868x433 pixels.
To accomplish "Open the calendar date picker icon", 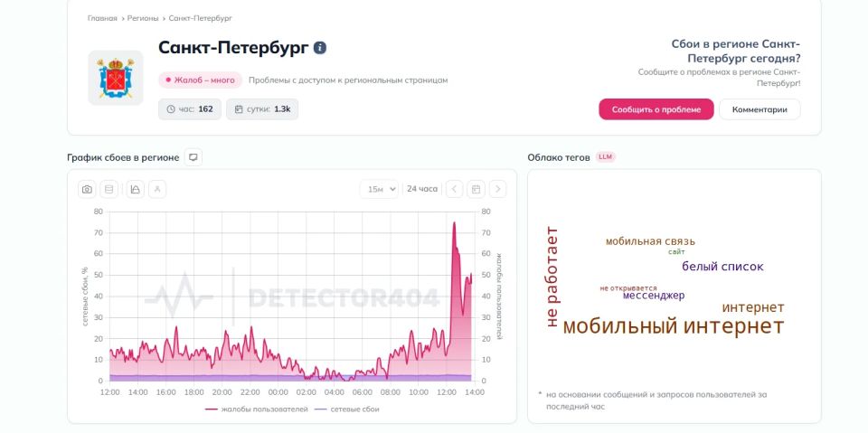I will click(x=476, y=189).
